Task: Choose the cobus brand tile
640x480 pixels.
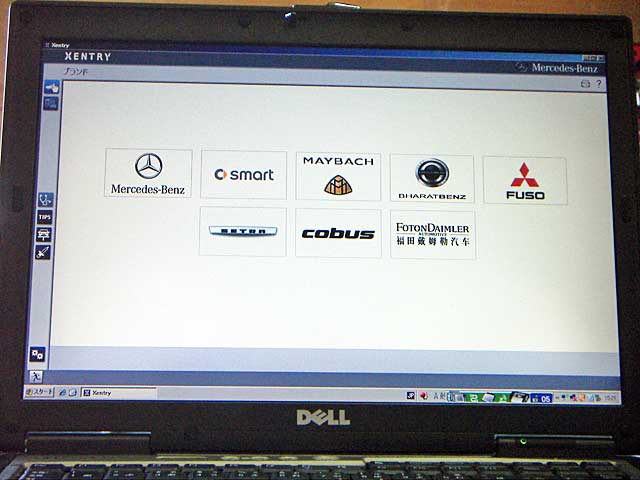Action: [x=338, y=233]
